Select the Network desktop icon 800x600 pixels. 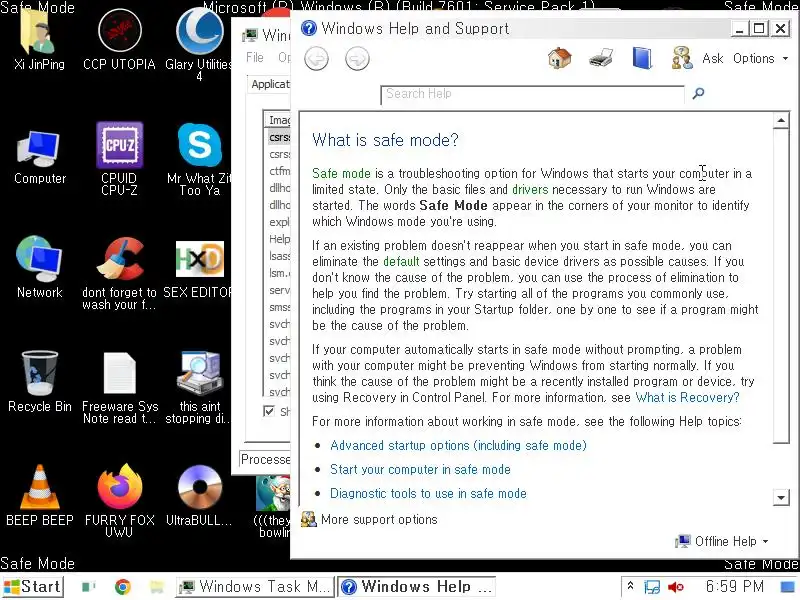point(39,266)
